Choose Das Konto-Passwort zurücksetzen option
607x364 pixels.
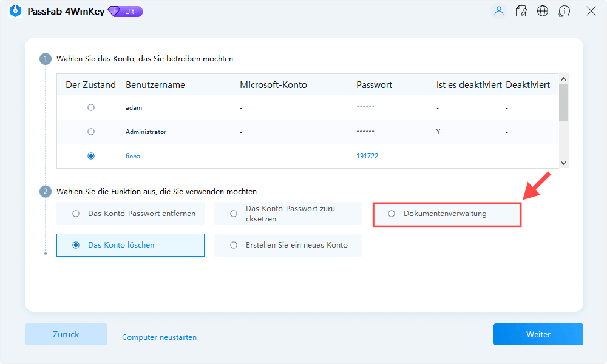[288, 214]
